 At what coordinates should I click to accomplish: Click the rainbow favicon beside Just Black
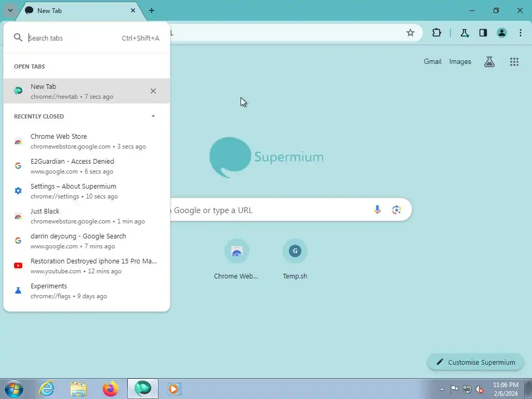[18, 216]
